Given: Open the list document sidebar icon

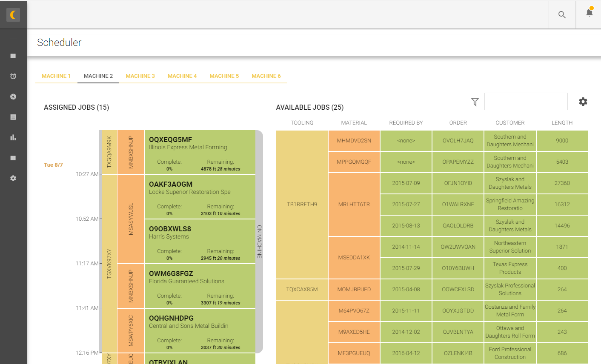Looking at the screenshot, I should 13,117.
